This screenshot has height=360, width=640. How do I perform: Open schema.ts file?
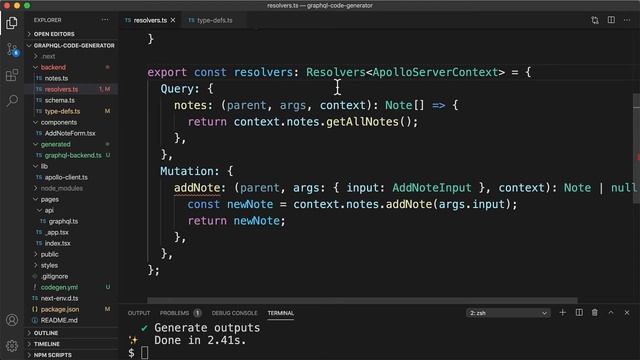(x=60, y=100)
